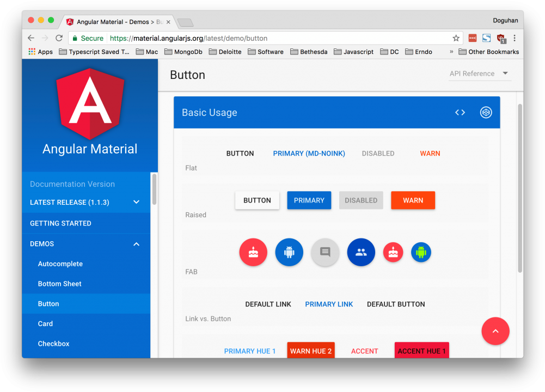
Task: Open the Getting Started page
Action: click(86, 223)
